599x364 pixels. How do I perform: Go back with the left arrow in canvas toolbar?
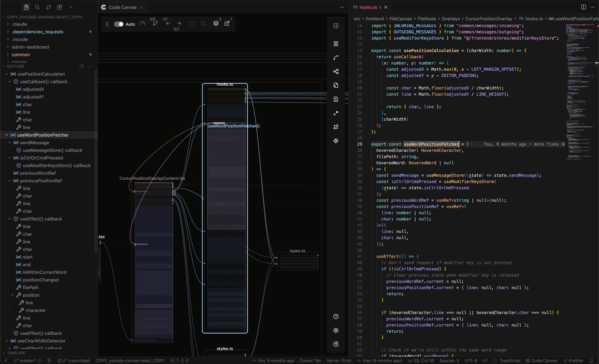[168, 23]
